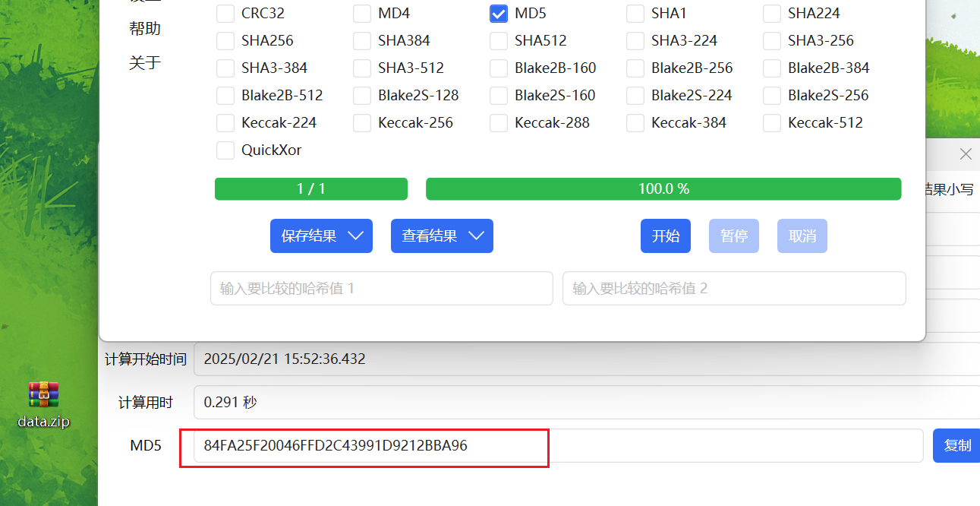Enable the SHA512 checkbox
The height and width of the screenshot is (506, 980).
coord(499,41)
